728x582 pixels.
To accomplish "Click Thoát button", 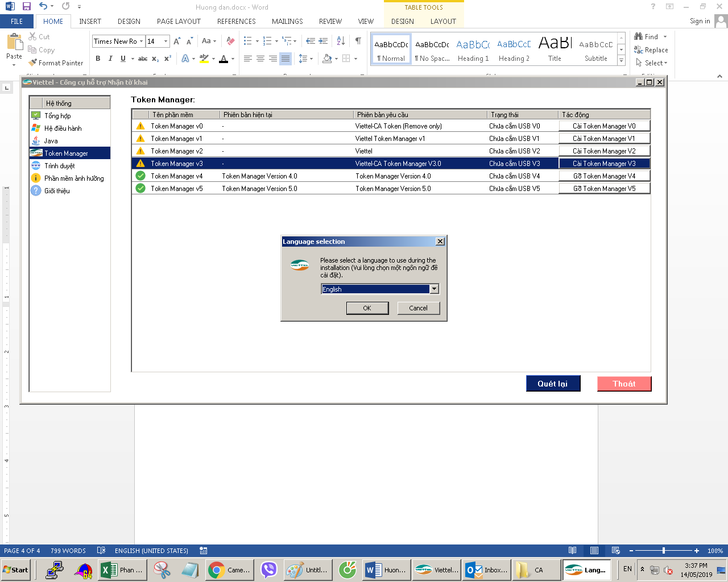I will [x=624, y=384].
